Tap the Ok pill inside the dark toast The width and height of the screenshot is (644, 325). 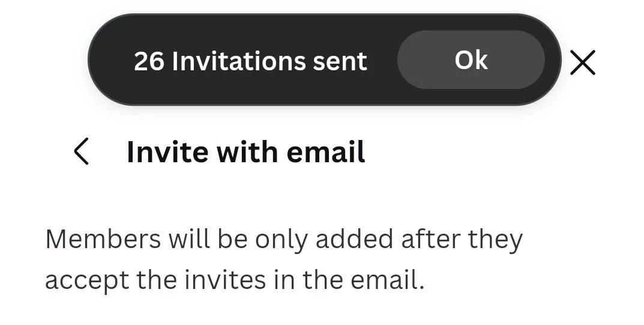(471, 60)
